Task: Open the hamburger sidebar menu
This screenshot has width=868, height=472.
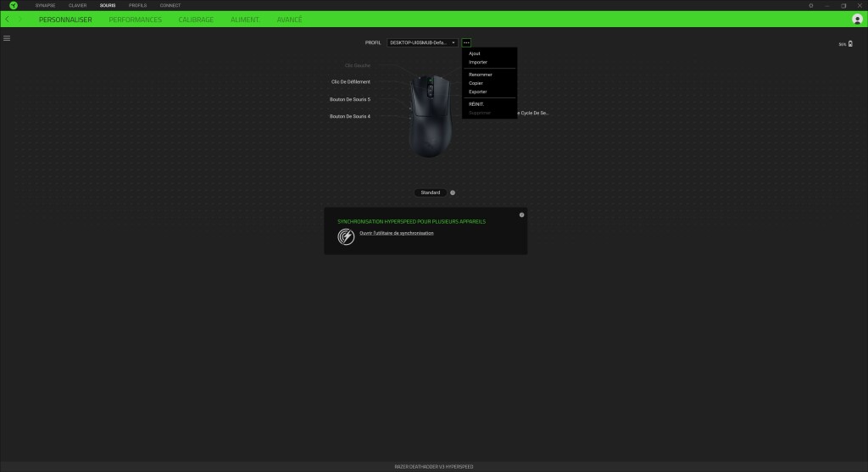Action: point(7,38)
